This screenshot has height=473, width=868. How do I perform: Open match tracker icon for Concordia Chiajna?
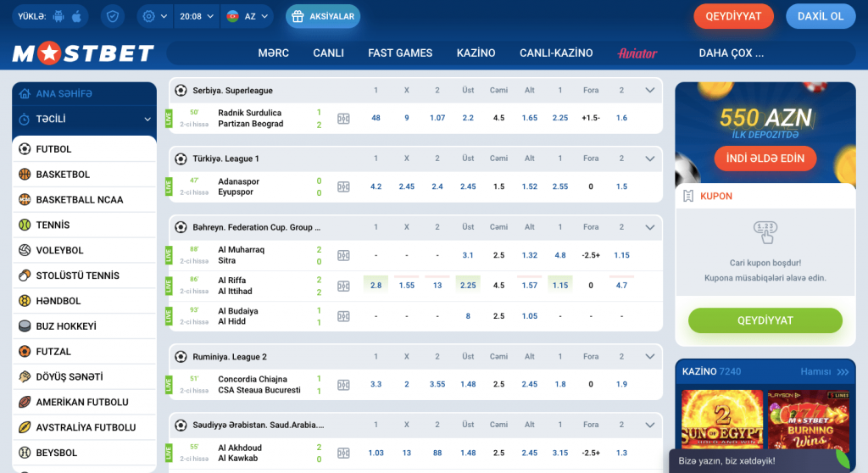coord(344,384)
